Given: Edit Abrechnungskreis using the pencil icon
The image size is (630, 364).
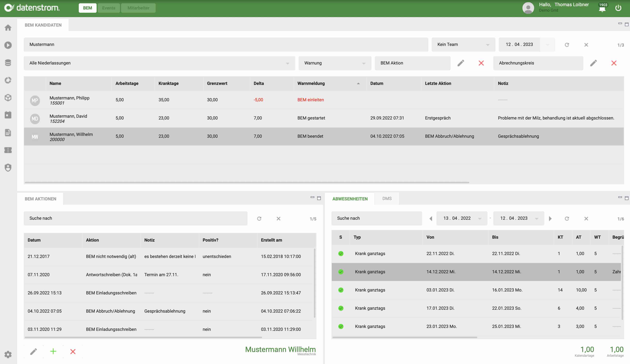Looking at the screenshot, I should tap(594, 63).
